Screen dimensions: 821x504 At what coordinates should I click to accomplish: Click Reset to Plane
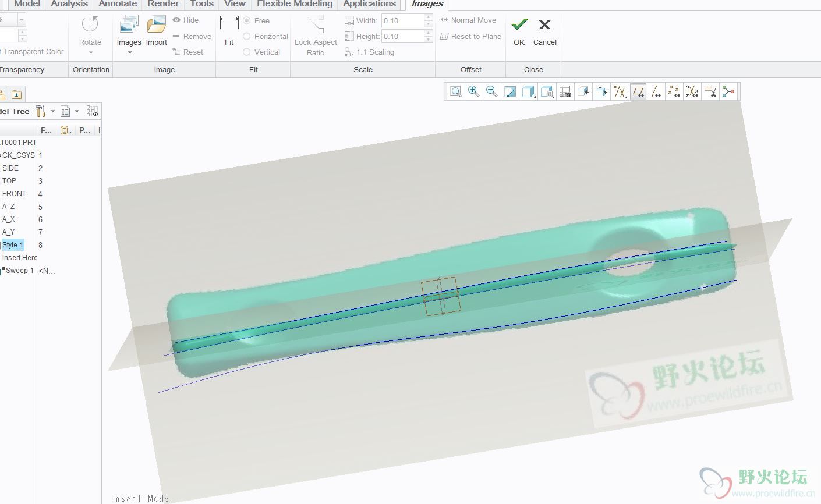pos(470,36)
